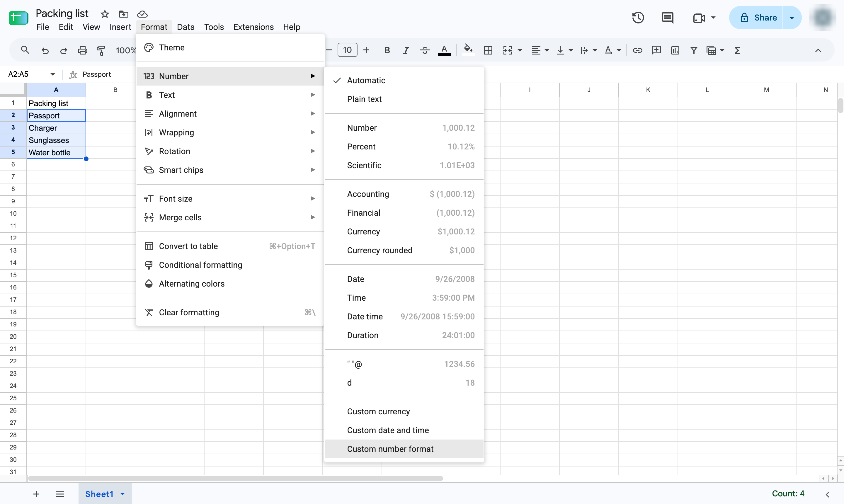Add a new sheet with plus button
The image size is (844, 504).
pyautogui.click(x=36, y=494)
